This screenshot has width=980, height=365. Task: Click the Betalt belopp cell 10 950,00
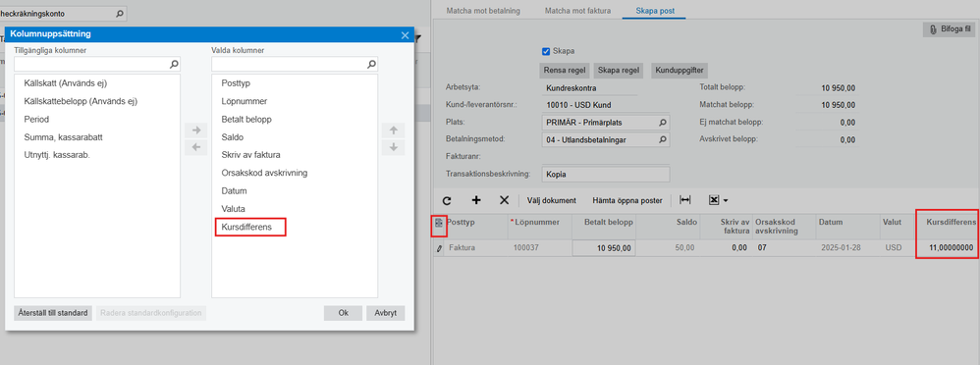click(x=604, y=248)
